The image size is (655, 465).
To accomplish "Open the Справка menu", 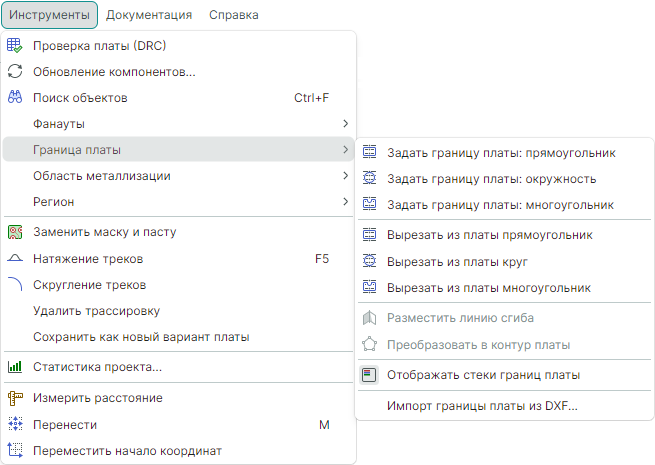I will coord(234,15).
